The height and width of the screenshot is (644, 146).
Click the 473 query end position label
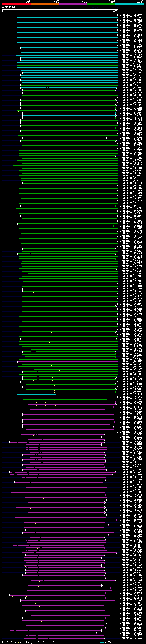tap(115, 11)
